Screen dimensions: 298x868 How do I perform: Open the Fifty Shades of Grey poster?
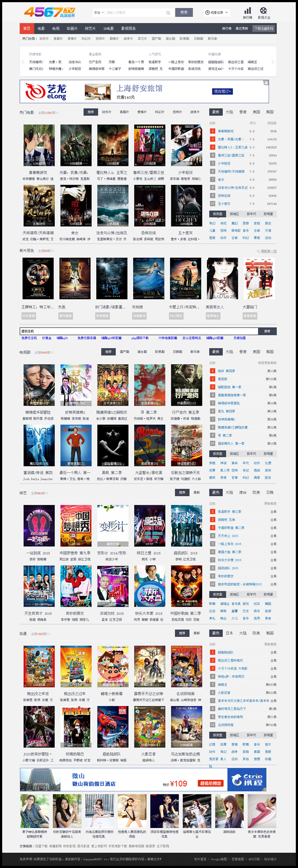click(186, 205)
